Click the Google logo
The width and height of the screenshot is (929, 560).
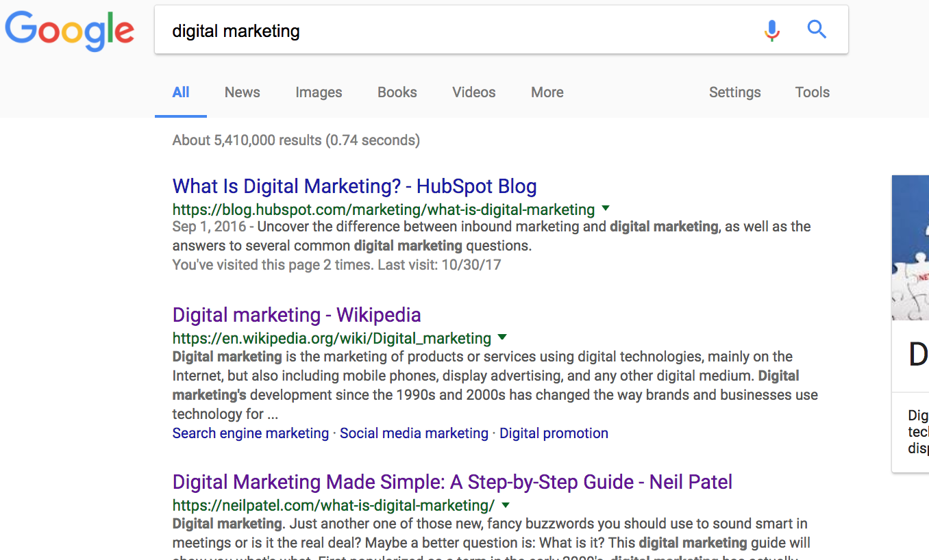[x=70, y=31]
